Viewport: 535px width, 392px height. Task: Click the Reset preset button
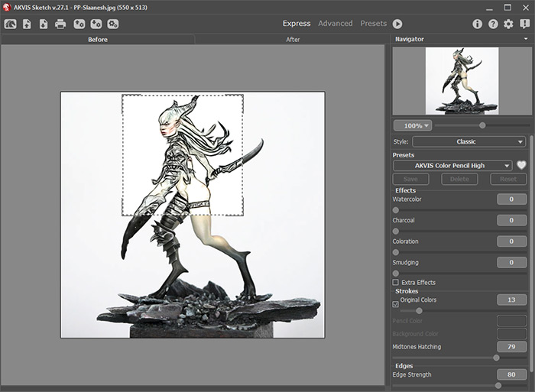[508, 179]
